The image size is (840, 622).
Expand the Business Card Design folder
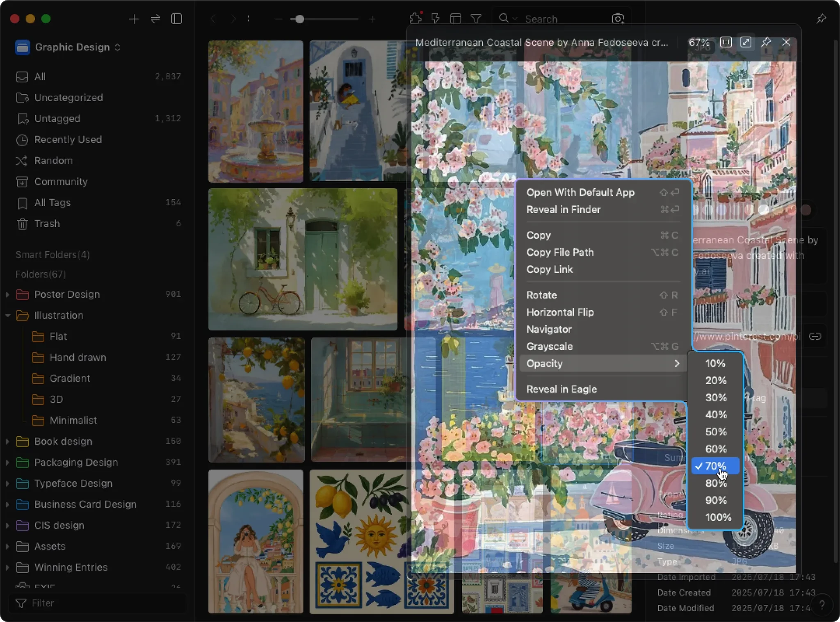pyautogui.click(x=7, y=504)
